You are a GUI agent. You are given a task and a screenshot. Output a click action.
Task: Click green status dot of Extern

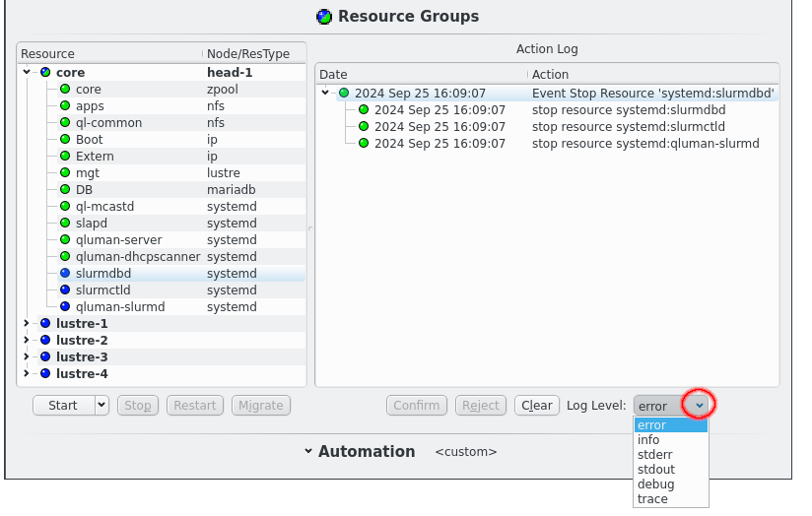65,156
